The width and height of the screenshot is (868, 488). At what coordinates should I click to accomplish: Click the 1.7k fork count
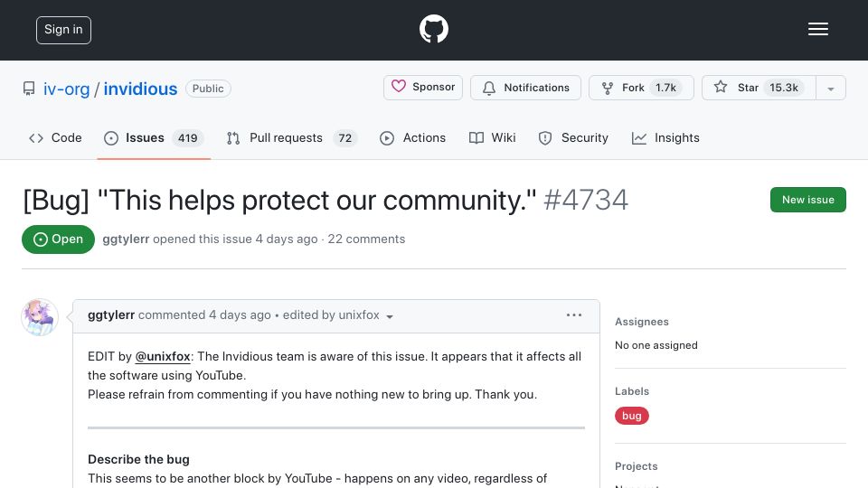(665, 88)
